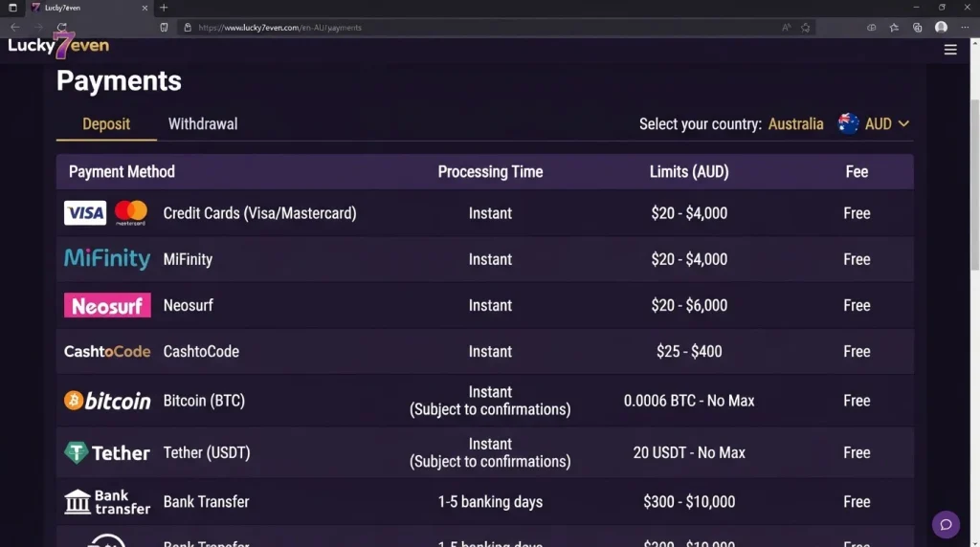Add page to favorites star icon
The width and height of the screenshot is (980, 547).
coord(806,28)
